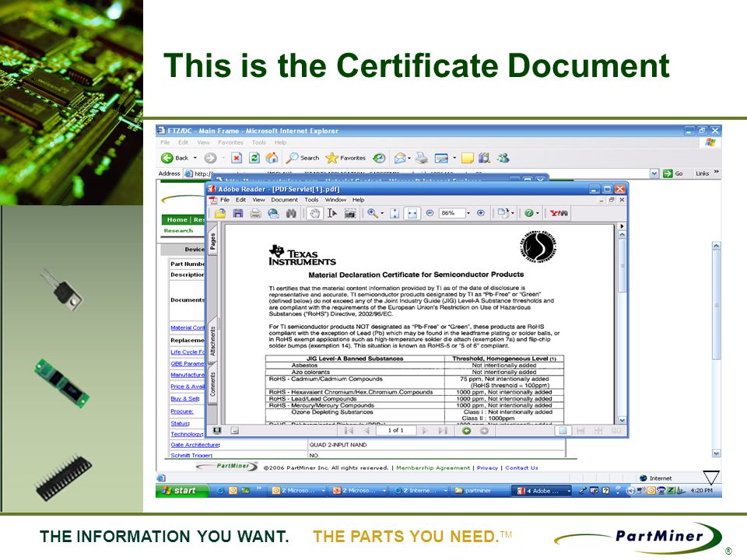This screenshot has width=747, height=560.
Task: Click the IE Mail toolbar icon
Action: click(400, 158)
